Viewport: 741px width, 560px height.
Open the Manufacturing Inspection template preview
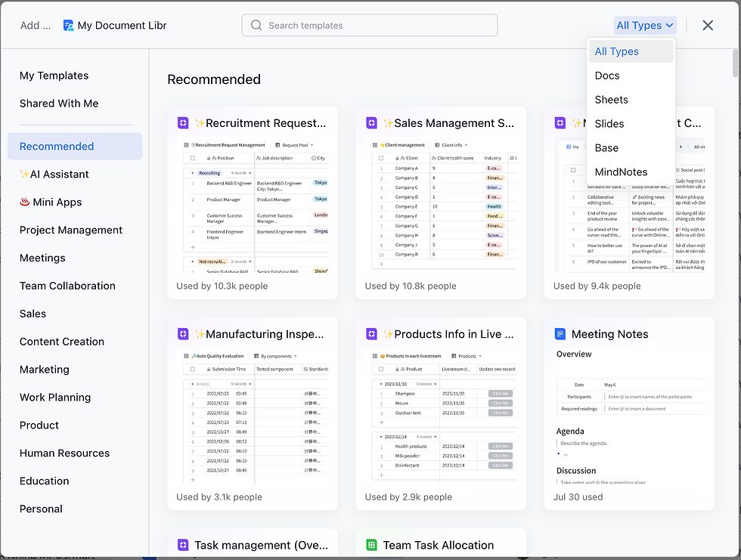(253, 417)
